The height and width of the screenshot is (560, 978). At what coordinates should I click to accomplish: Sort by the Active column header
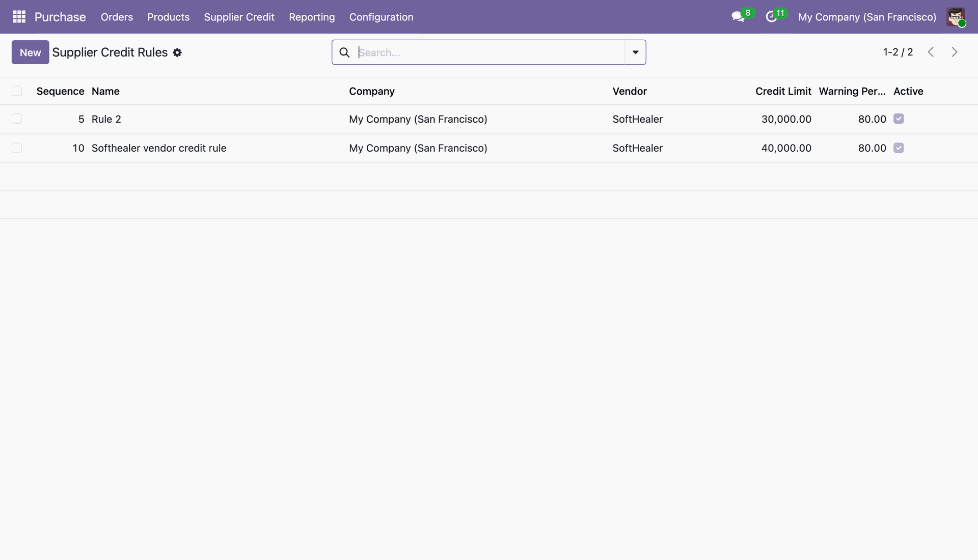[x=908, y=91]
